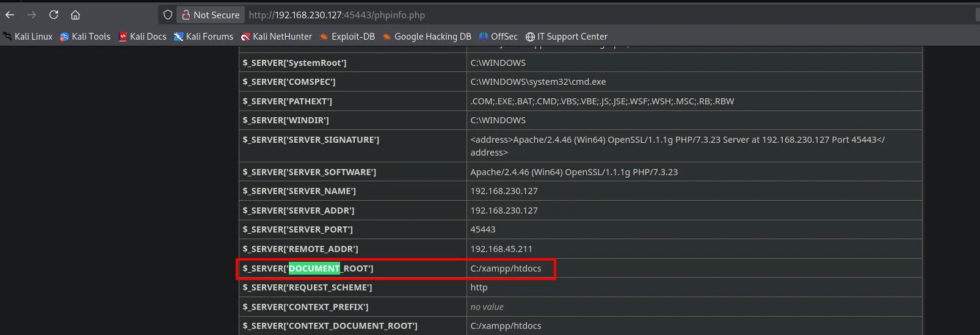This screenshot has width=980, height=335.
Task: Select $_SERVER['CONTEXT_PREFIX'] name cell
Action: (353, 307)
